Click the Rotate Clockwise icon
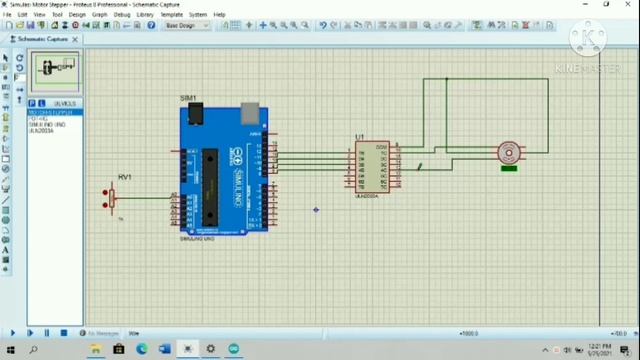The height and width of the screenshot is (360, 640). pos(20,58)
